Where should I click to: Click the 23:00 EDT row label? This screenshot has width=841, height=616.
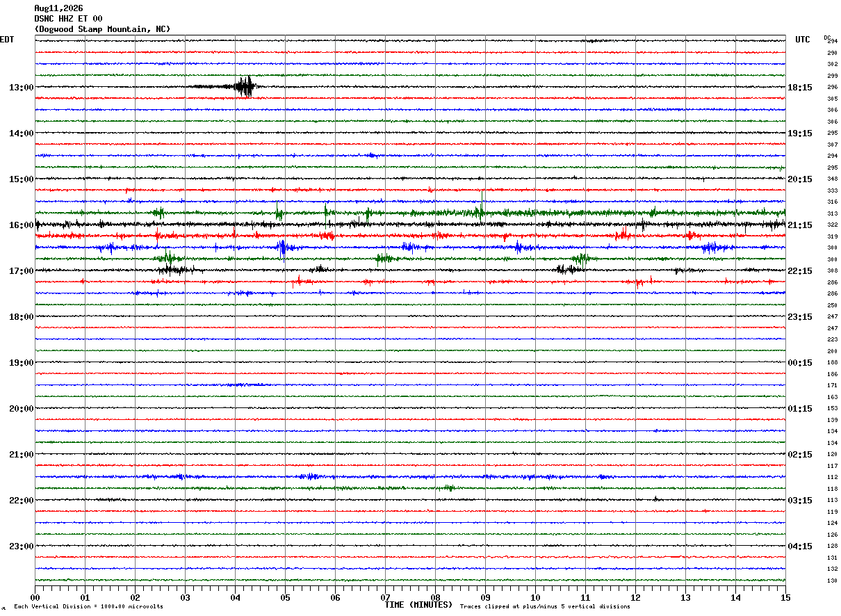[x=22, y=546]
